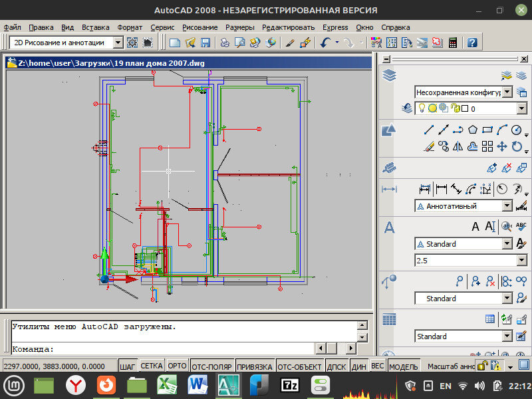Select the Polygon drawing tool

[x=473, y=130]
